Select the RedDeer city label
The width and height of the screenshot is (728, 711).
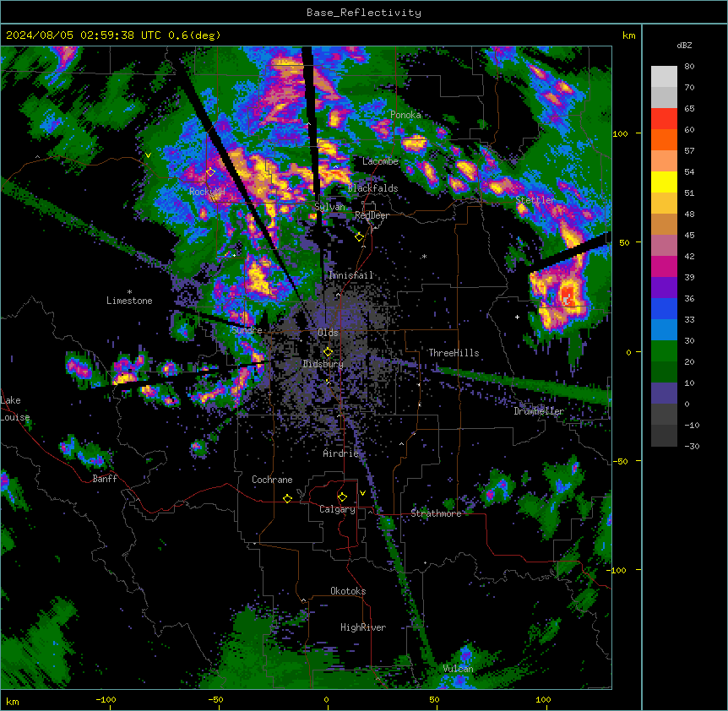(372, 215)
